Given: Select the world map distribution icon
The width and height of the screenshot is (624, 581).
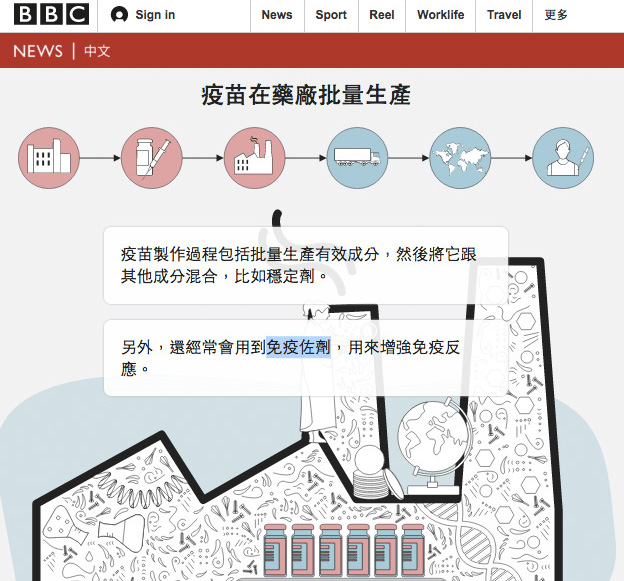Looking at the screenshot, I should point(460,158).
